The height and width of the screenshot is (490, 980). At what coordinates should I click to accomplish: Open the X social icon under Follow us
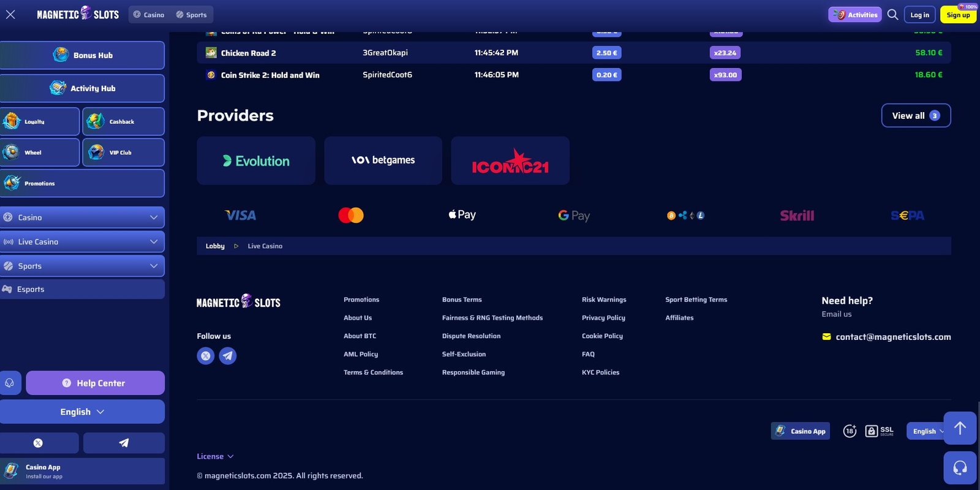(x=206, y=356)
